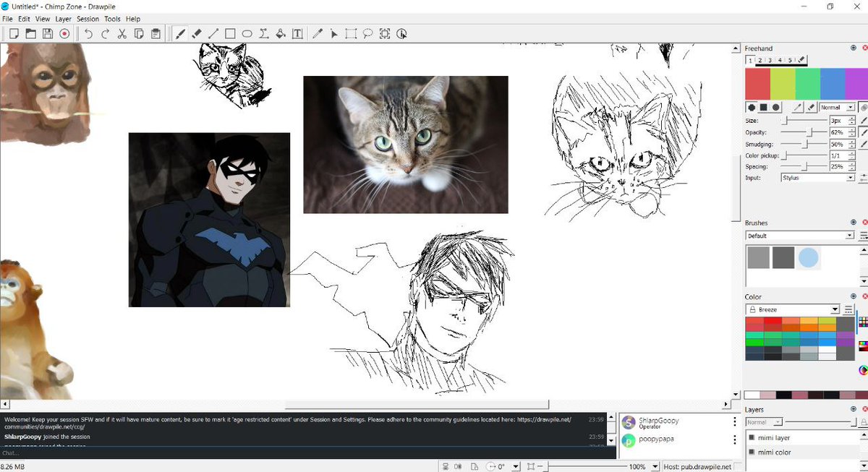Select the Color picker eyedropper tool
This screenshot has width=868, height=472.
(317, 33)
